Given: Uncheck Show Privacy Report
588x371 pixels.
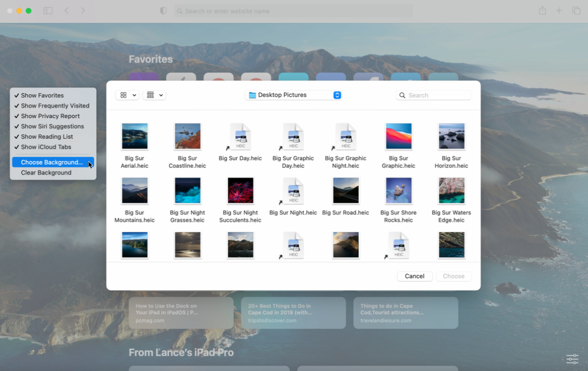Looking at the screenshot, I should click(x=50, y=116).
